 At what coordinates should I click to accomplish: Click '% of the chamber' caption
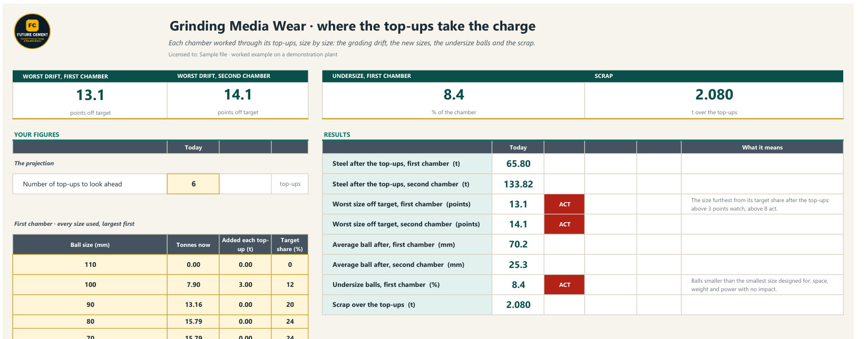coord(454,112)
